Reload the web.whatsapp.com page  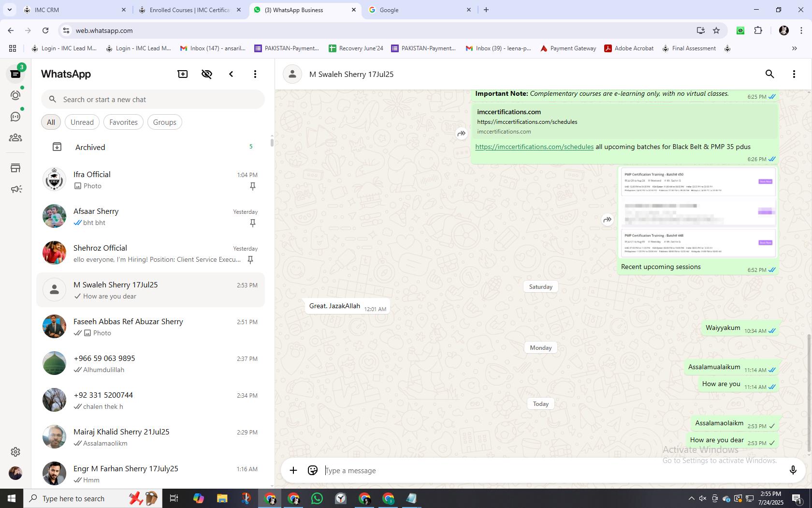pos(45,30)
